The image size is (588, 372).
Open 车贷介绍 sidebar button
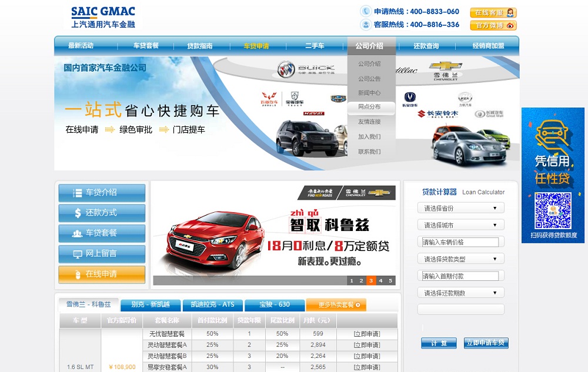point(102,193)
